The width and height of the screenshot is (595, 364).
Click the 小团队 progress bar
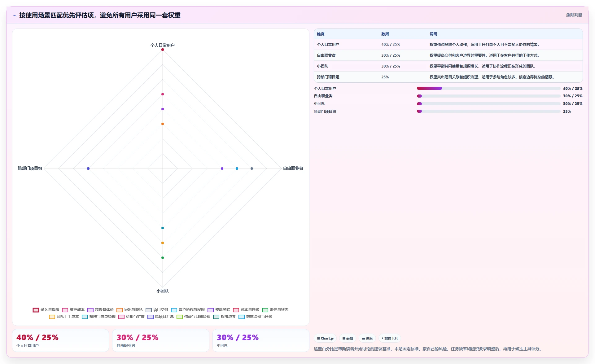488,104
